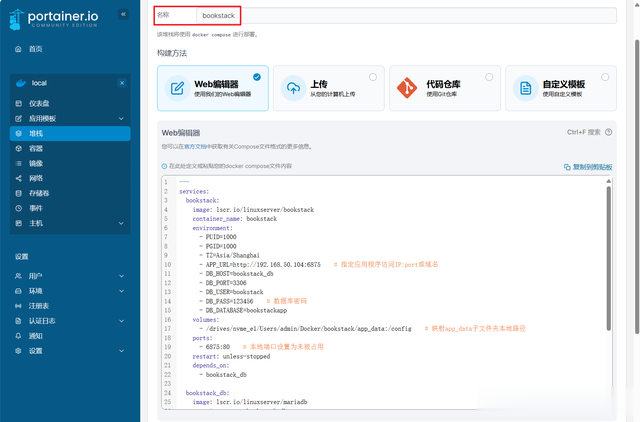Click the page's vertical scrollbar

tap(637, 187)
